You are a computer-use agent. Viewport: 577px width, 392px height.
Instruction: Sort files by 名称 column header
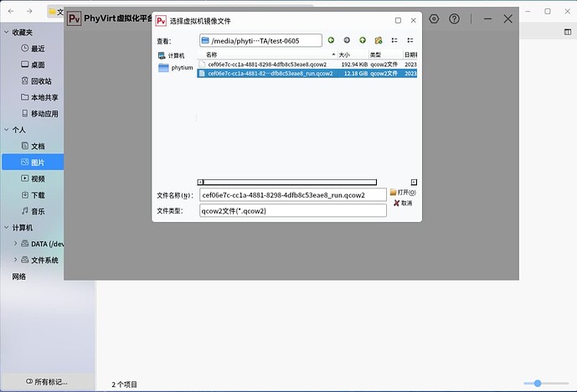click(x=268, y=54)
